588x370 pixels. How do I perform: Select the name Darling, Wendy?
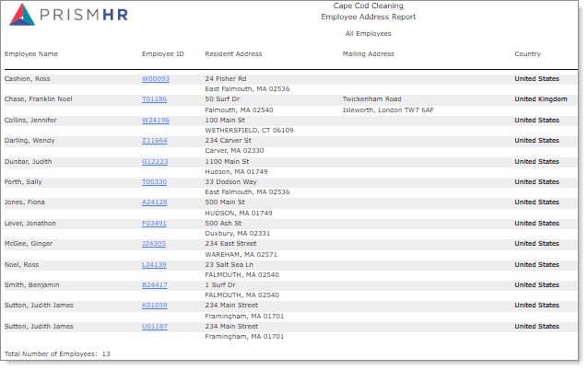[29, 141]
